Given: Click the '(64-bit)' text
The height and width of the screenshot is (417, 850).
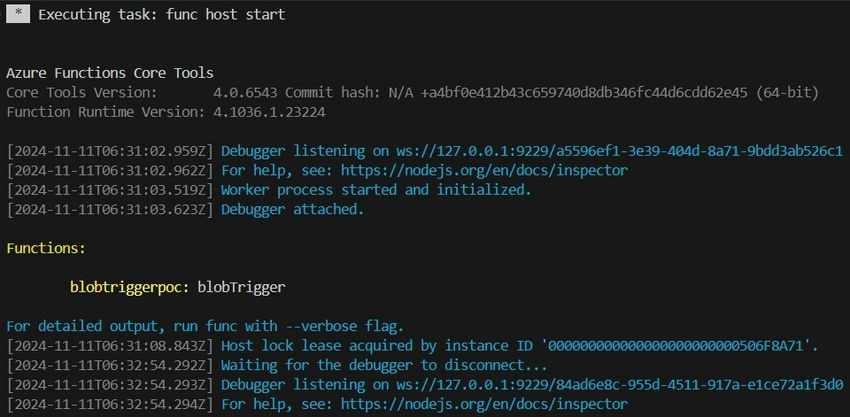Looking at the screenshot, I should [787, 93].
